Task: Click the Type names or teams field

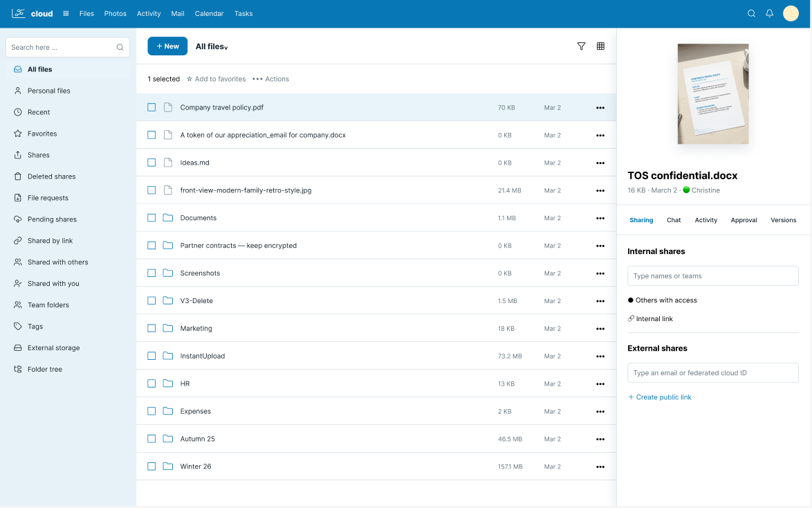Action: click(x=712, y=275)
